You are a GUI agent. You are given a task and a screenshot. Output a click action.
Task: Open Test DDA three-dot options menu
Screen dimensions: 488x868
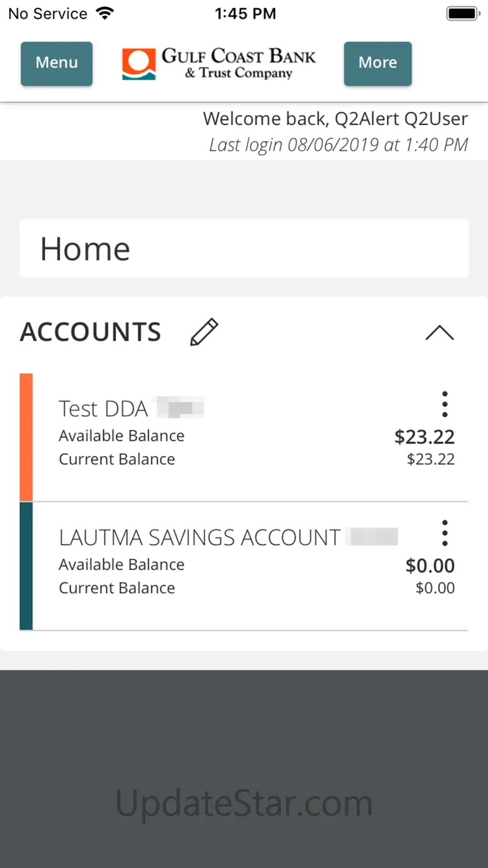point(445,404)
